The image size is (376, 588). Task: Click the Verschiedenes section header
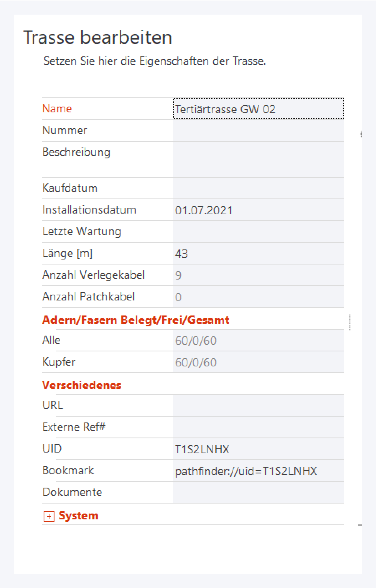(82, 385)
